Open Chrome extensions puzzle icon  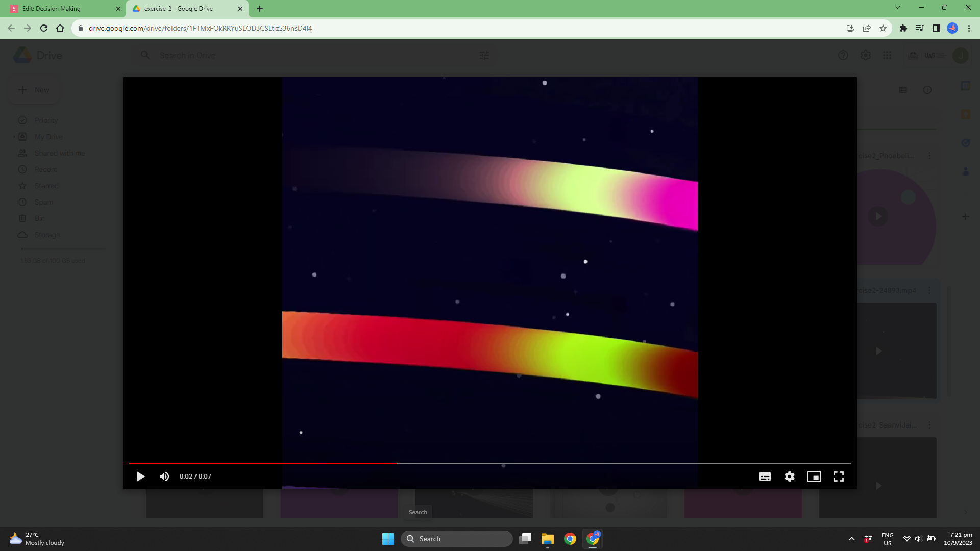point(903,28)
